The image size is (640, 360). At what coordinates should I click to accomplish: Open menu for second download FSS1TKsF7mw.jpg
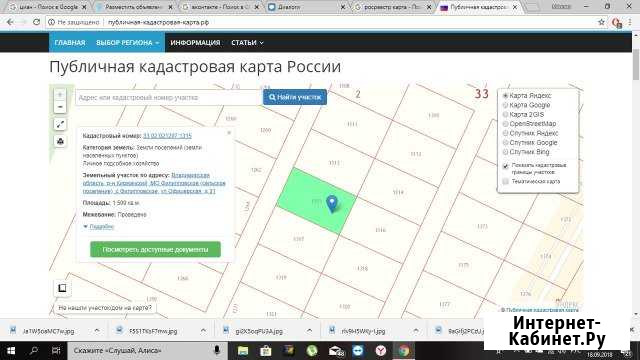tap(203, 331)
